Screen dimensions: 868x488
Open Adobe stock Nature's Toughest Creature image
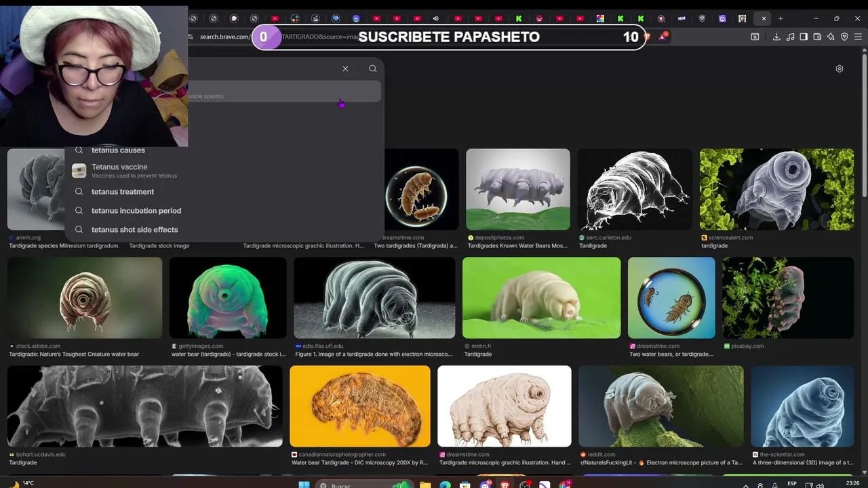(85, 298)
